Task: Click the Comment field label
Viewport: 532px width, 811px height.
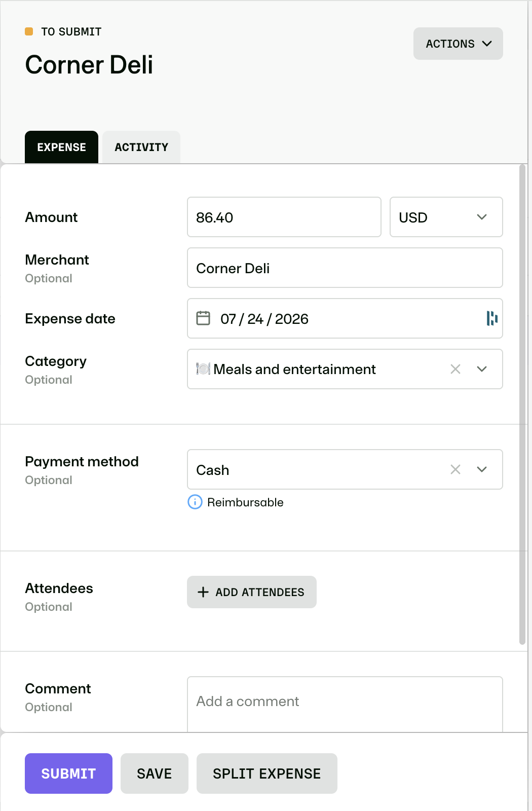Action: coord(58,689)
